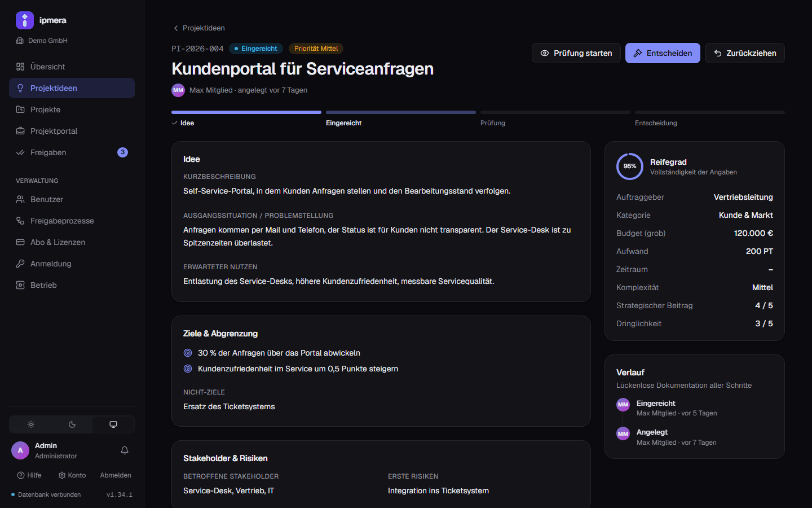Open the Übersicht dashboard page

(72, 67)
